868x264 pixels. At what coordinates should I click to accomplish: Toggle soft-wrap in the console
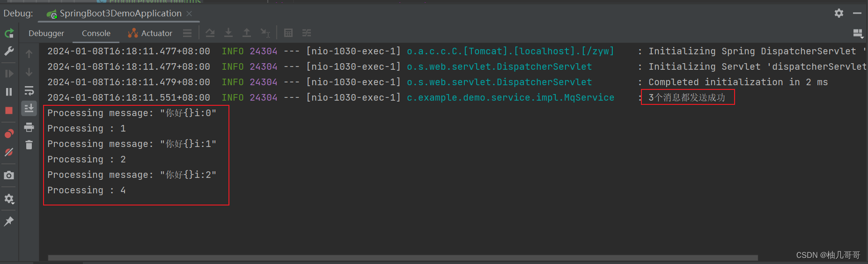pos(29,90)
